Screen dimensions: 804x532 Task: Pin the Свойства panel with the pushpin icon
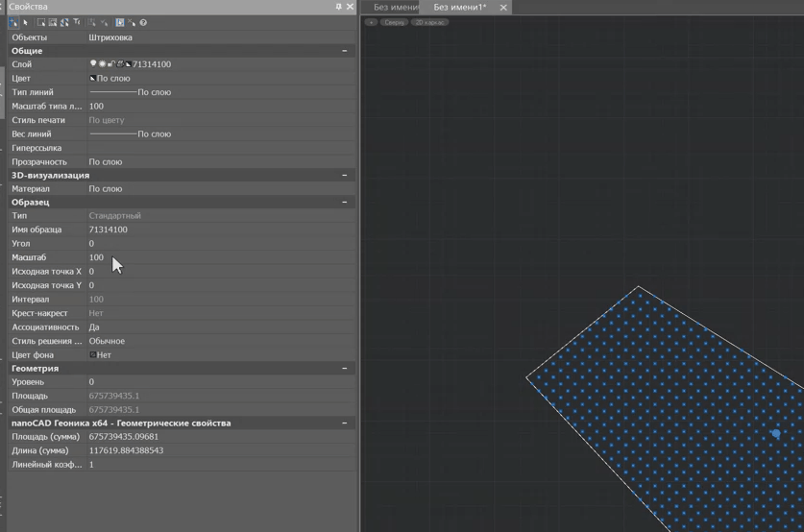338,7
